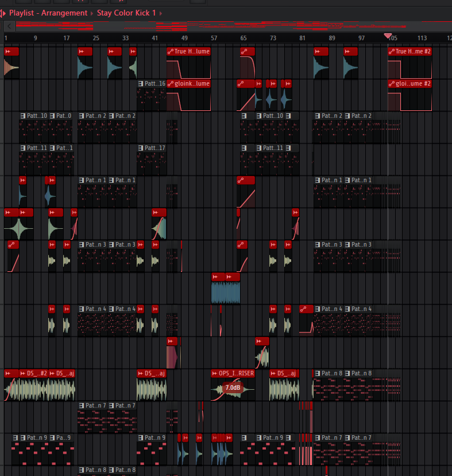Open the automation icon menu on gloink..lume
This screenshot has height=476, width=452.
coord(171,84)
